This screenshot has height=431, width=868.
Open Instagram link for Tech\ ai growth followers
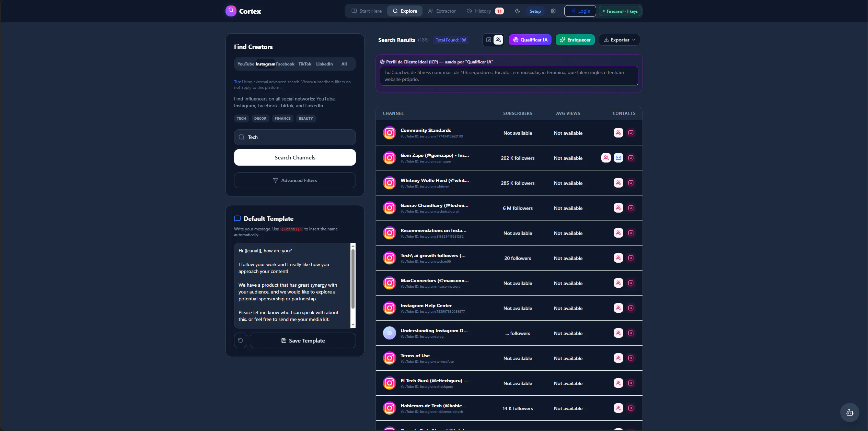631,258
